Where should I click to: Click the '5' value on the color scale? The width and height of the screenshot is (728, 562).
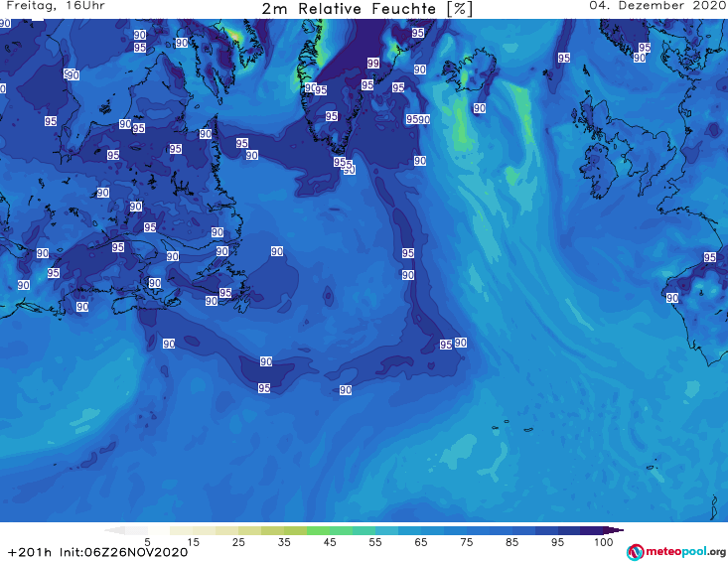[x=147, y=542]
